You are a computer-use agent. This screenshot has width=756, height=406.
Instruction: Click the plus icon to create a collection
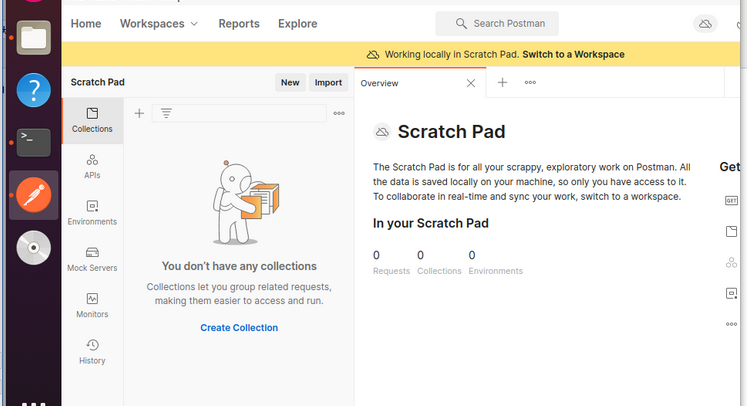[x=139, y=114]
